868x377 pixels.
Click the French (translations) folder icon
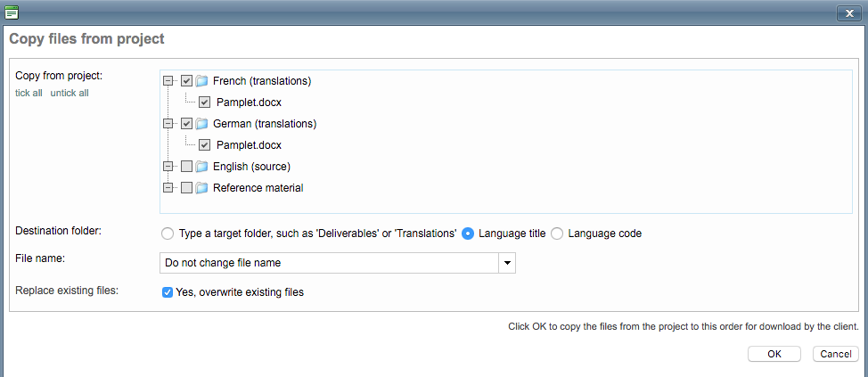coord(201,81)
